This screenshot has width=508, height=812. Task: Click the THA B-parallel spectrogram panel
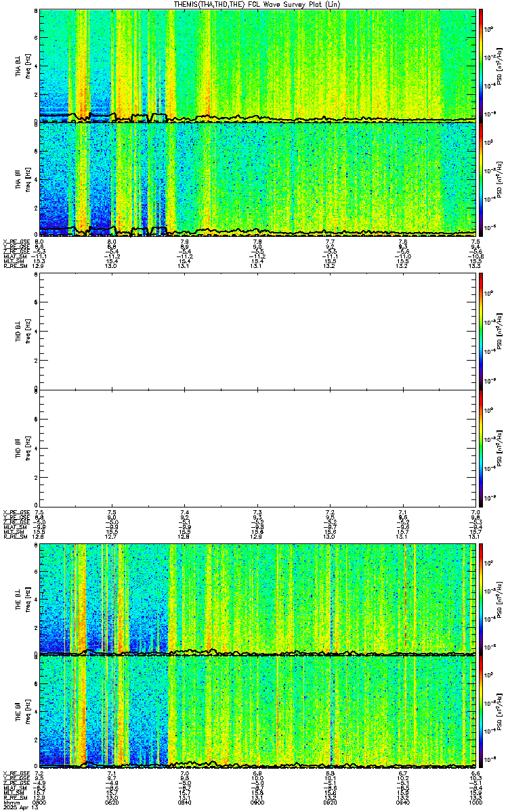(x=257, y=179)
